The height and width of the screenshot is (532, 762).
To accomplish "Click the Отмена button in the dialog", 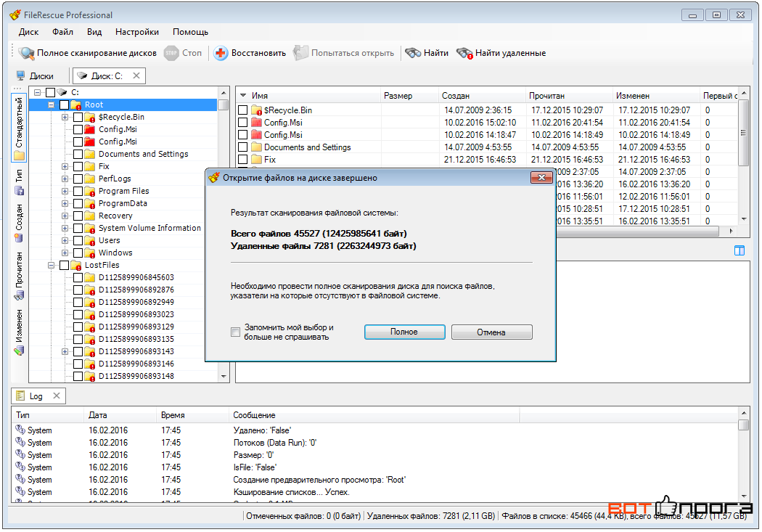I will coord(491,332).
